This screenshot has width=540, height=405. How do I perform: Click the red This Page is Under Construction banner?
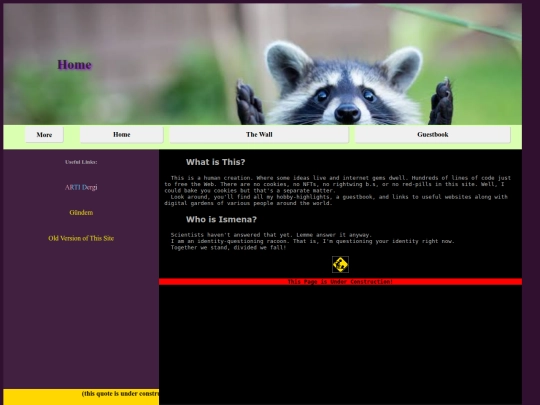[x=340, y=282]
